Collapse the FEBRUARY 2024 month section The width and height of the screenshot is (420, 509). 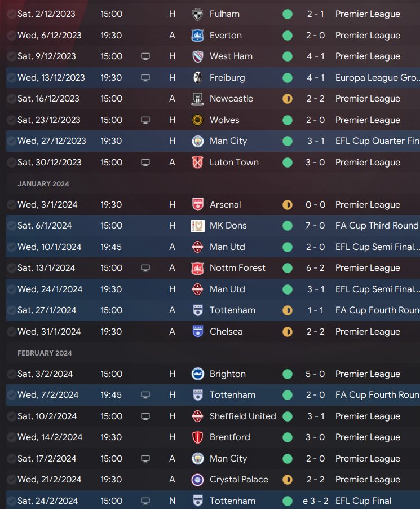45,353
